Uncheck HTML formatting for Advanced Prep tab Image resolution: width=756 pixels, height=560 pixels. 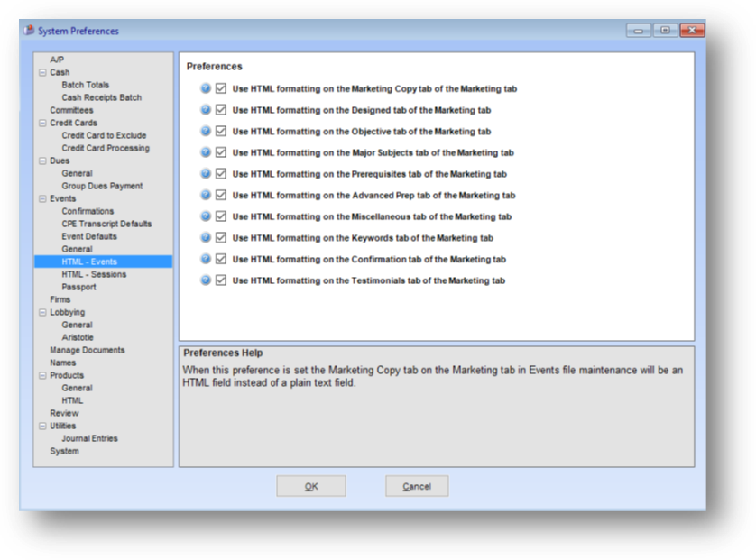point(221,195)
